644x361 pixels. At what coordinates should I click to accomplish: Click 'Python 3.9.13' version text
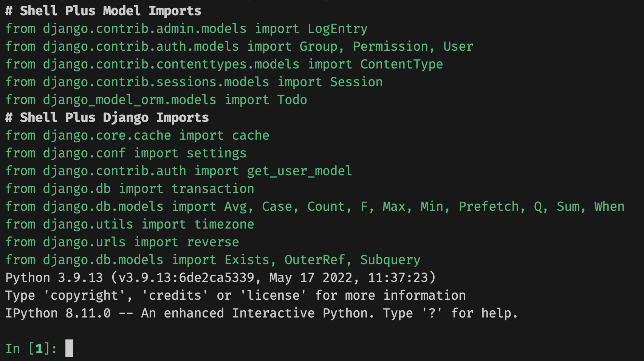tap(54, 278)
